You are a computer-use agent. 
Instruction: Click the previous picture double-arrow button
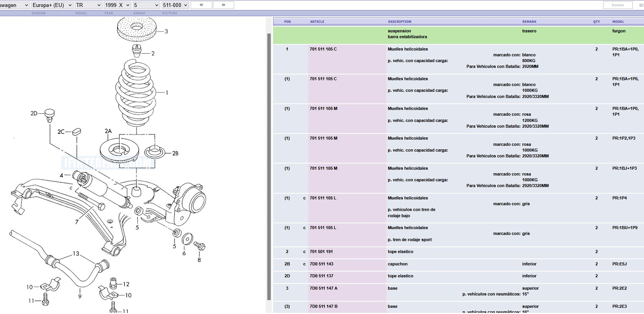coord(201,5)
